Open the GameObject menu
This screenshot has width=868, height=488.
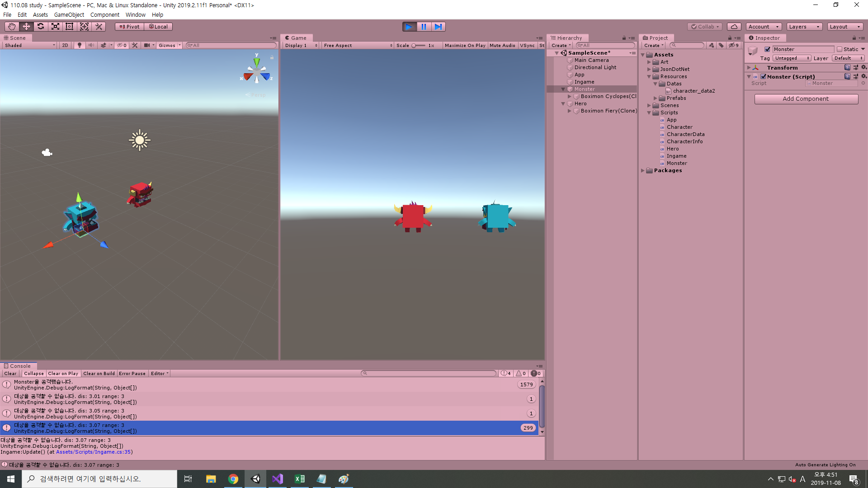pos(69,15)
